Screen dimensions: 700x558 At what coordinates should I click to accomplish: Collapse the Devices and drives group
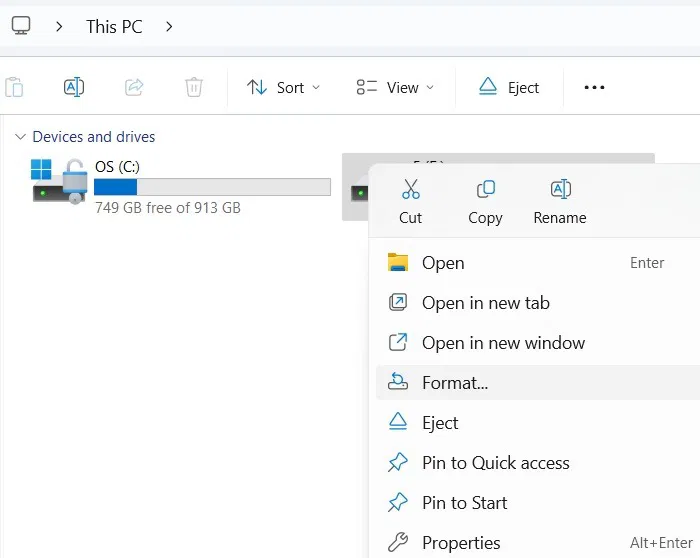(20, 137)
